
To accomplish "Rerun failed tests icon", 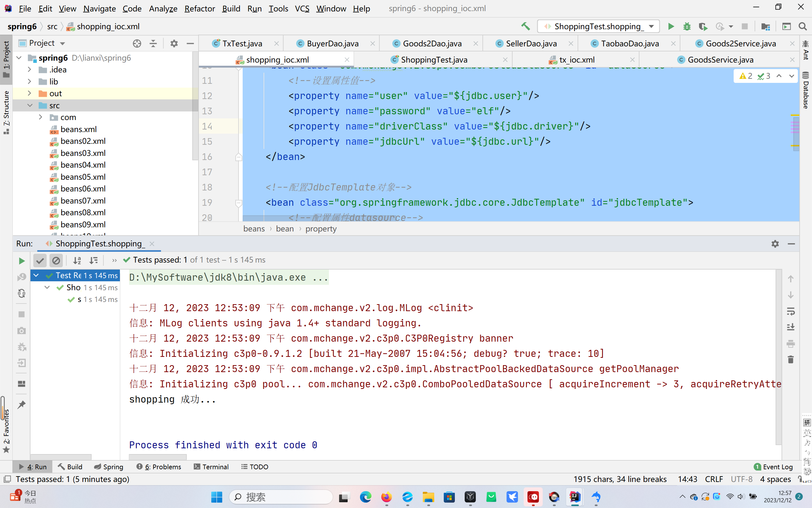I will (x=22, y=277).
